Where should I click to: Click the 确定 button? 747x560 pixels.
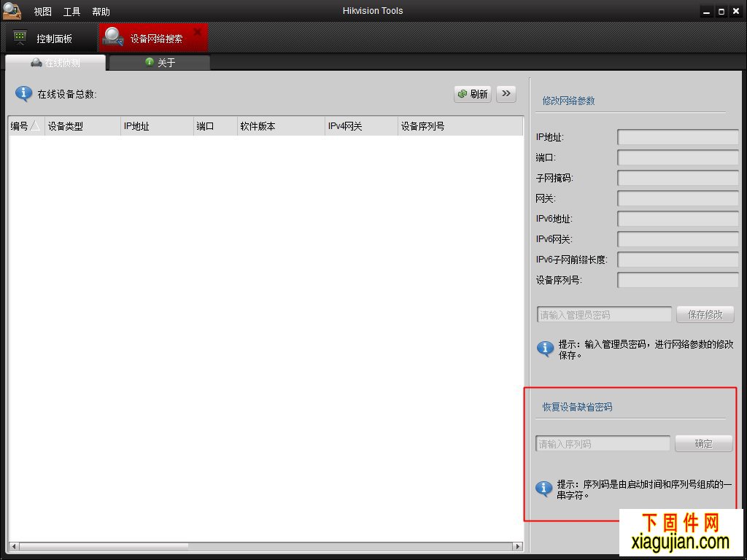pos(704,443)
